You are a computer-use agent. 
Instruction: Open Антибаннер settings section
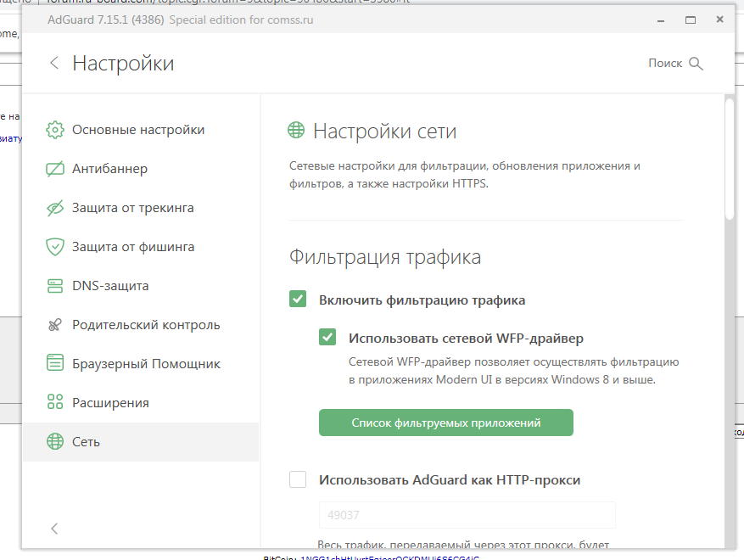[x=141, y=169]
